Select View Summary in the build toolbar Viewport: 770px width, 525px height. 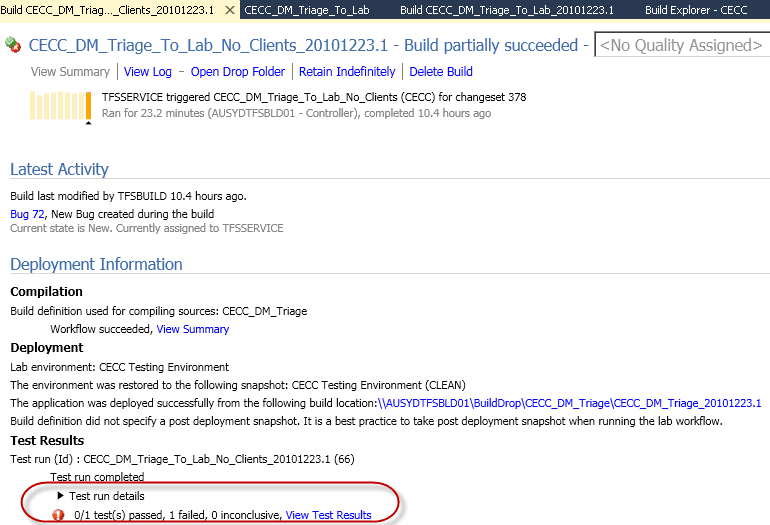[70, 72]
